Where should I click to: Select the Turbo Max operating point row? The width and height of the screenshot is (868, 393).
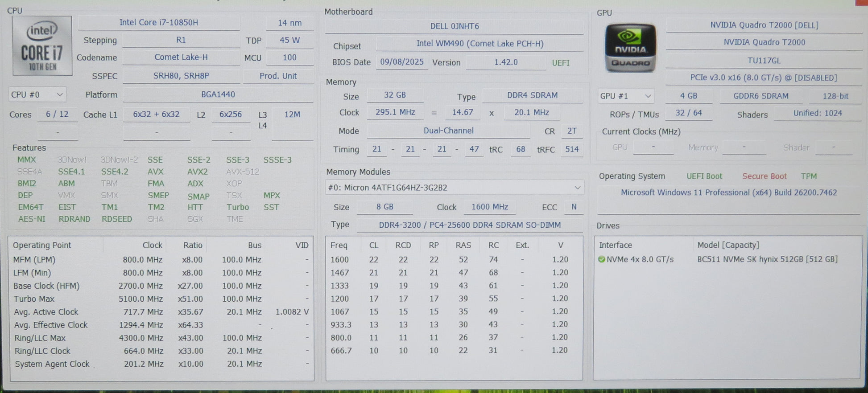(161, 299)
